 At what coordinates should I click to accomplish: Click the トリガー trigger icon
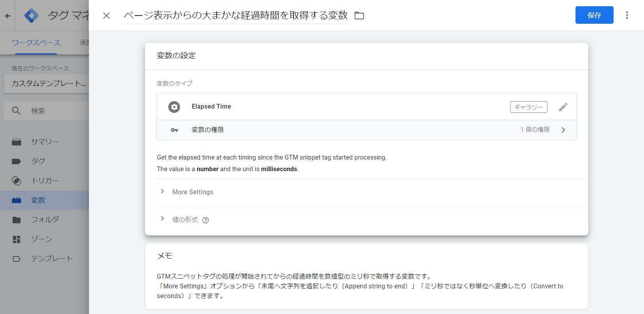click(16, 181)
